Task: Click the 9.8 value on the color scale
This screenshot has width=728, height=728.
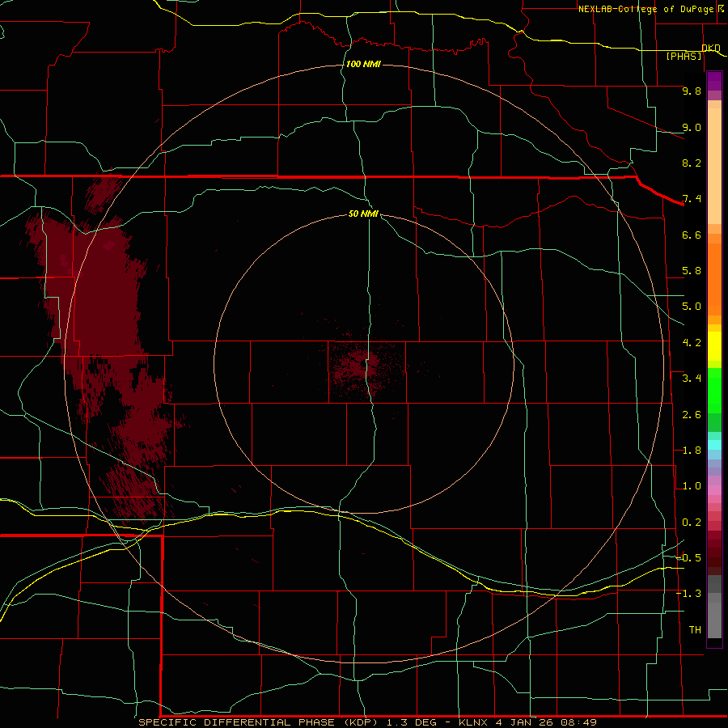Action: pos(692,91)
